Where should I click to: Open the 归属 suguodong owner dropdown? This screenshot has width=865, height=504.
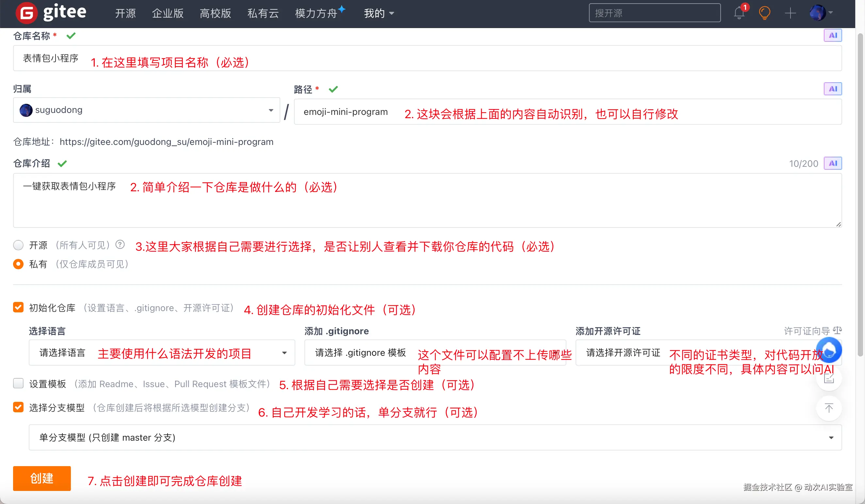147,110
